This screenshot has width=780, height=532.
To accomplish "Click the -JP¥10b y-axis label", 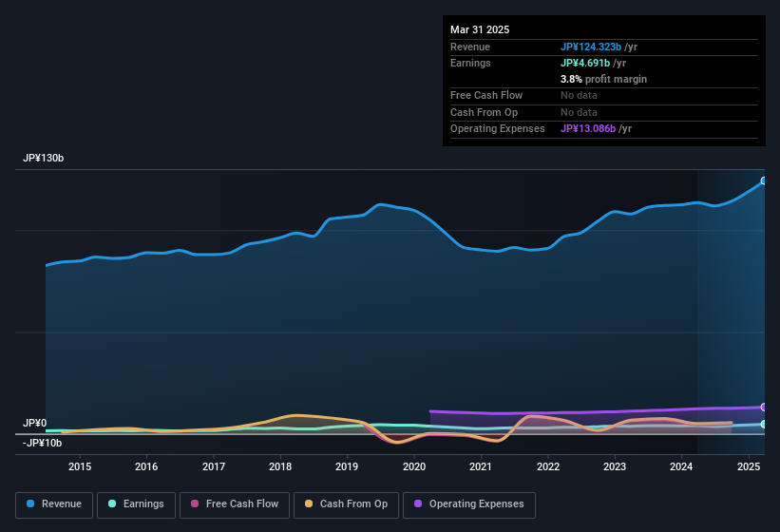I will coord(43,443).
